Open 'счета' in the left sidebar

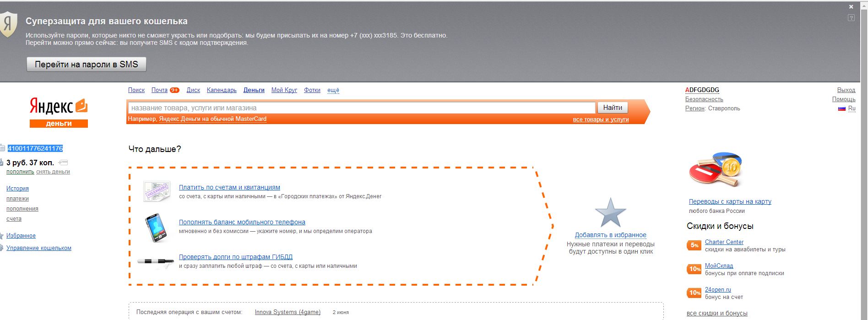14,219
